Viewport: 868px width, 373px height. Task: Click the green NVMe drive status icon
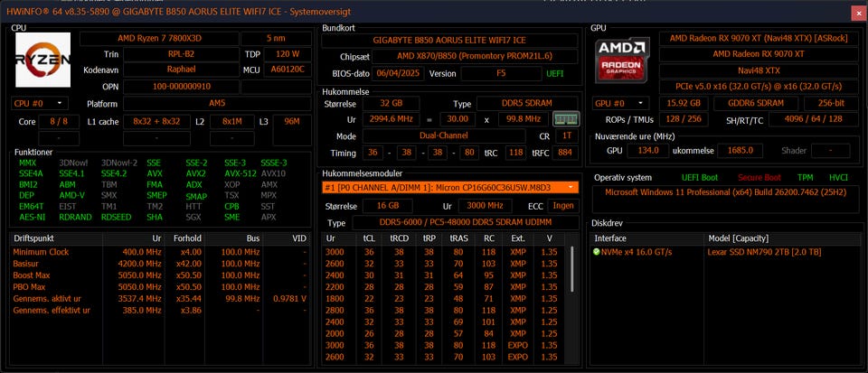597,251
